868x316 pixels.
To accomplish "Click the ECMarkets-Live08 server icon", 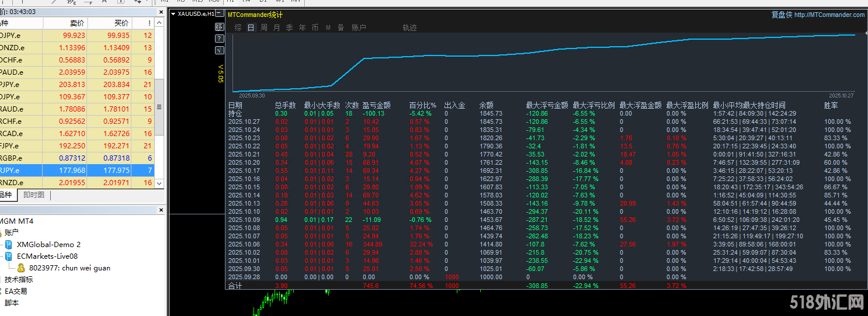I will [9, 256].
